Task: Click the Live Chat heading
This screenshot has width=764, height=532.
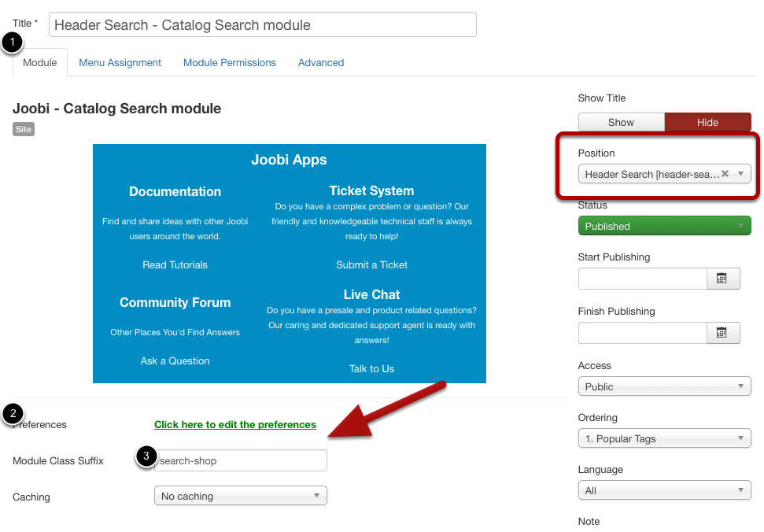Action: (x=371, y=295)
